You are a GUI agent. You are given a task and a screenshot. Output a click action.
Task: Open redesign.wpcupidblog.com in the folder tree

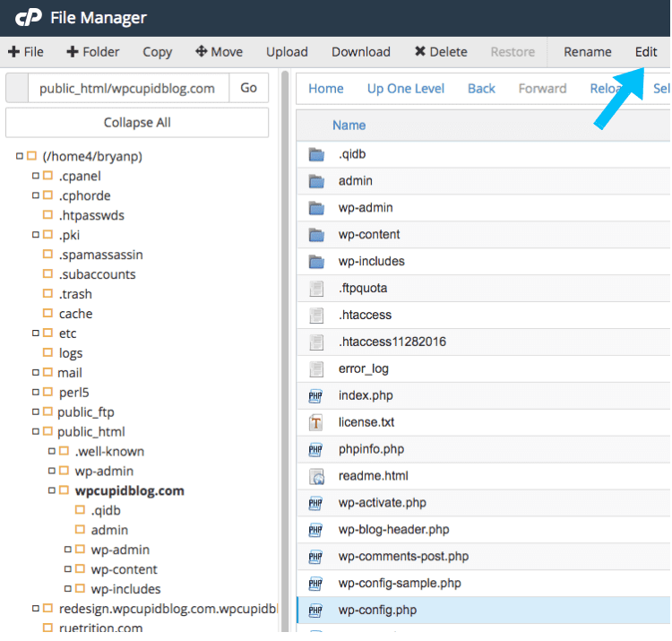(168, 609)
